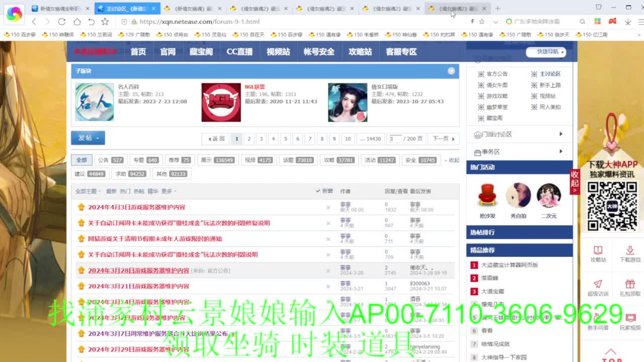
Task: Open NGL联盟 sub-forum logo
Action: click(221, 102)
